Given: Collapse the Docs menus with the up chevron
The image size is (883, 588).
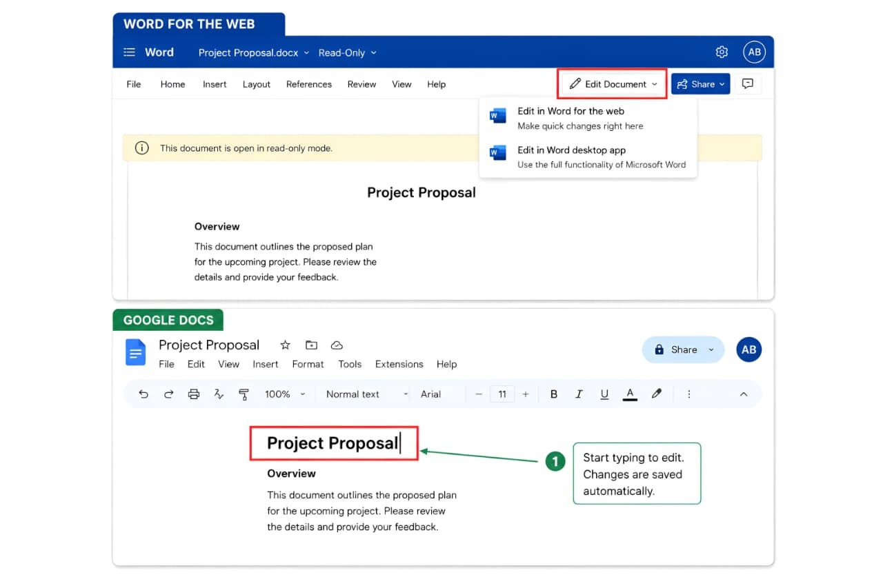Looking at the screenshot, I should tap(744, 394).
